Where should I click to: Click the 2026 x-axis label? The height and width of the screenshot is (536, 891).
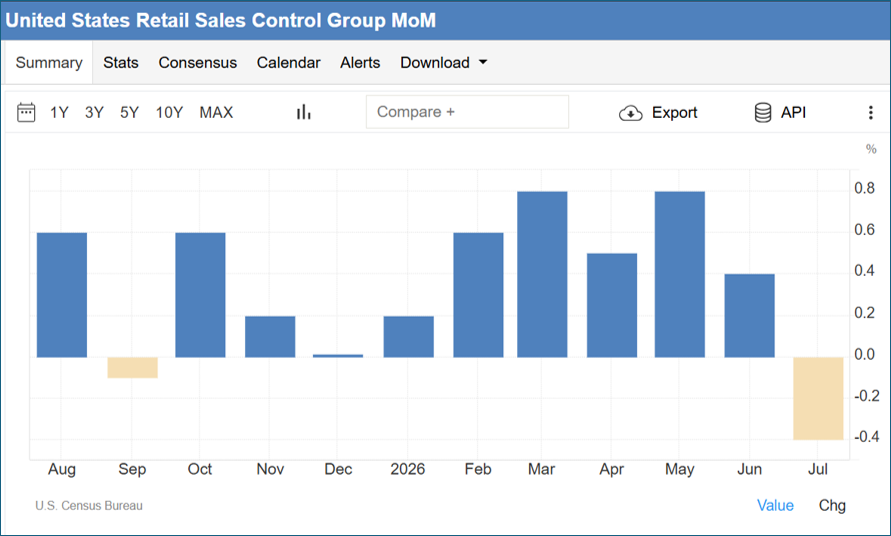coord(408,469)
